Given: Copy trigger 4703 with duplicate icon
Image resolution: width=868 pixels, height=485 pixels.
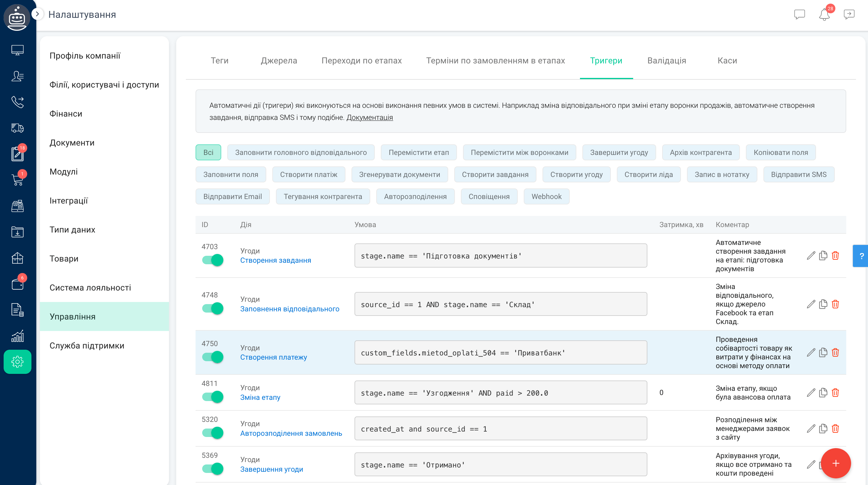Looking at the screenshot, I should pos(823,255).
